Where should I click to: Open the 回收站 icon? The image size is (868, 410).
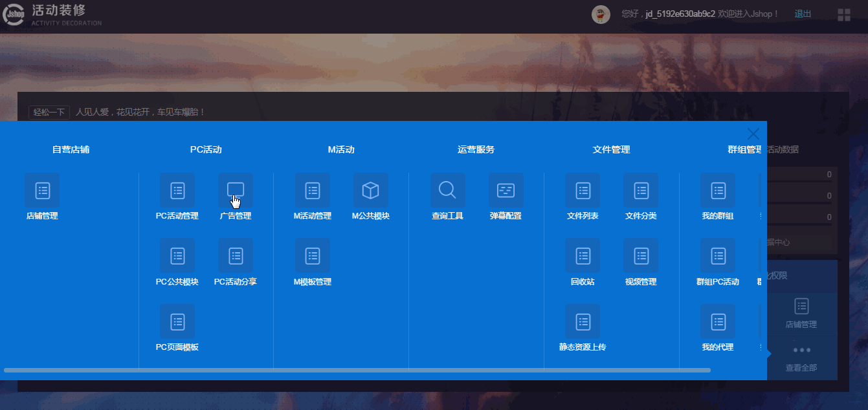pyautogui.click(x=583, y=255)
